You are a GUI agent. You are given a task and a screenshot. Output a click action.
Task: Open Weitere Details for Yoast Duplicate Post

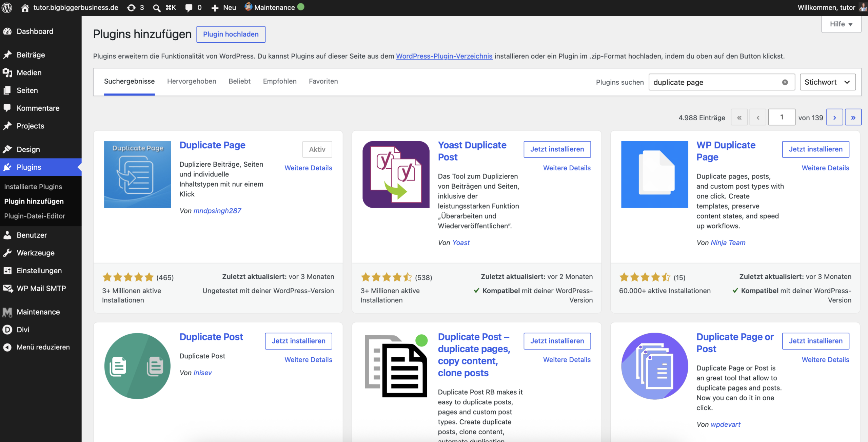click(x=567, y=168)
